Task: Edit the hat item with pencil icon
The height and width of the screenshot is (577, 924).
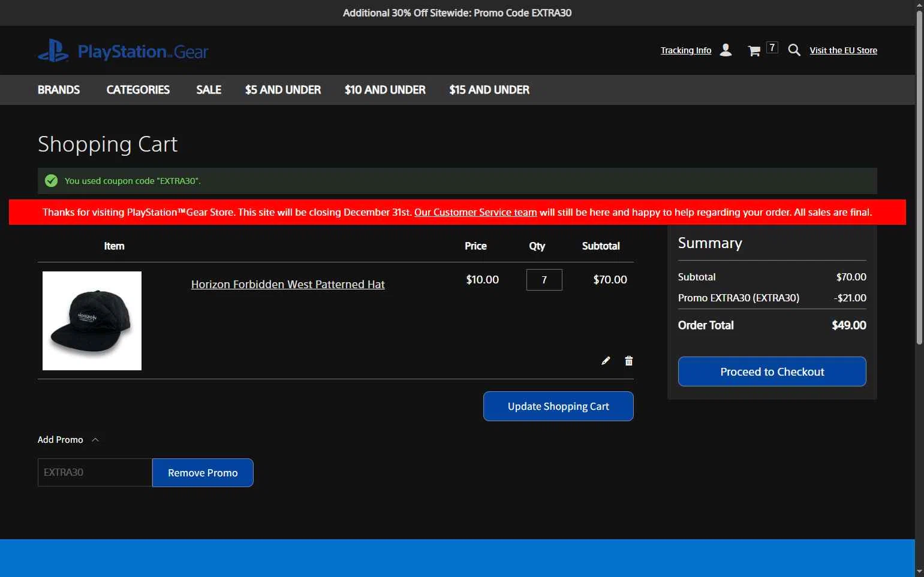Action: 606,361
